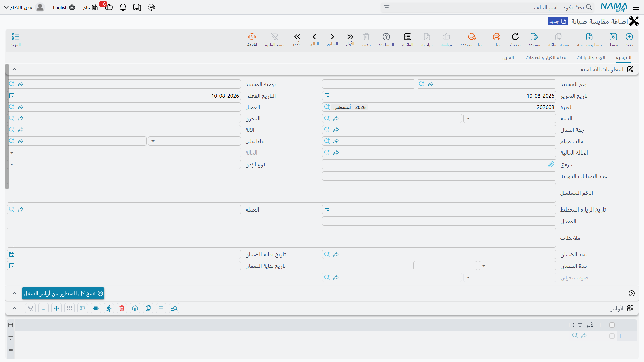This screenshot has height=362, width=644.
Task: Open calendar for تاريخ التحرير field
Action: click(x=327, y=96)
